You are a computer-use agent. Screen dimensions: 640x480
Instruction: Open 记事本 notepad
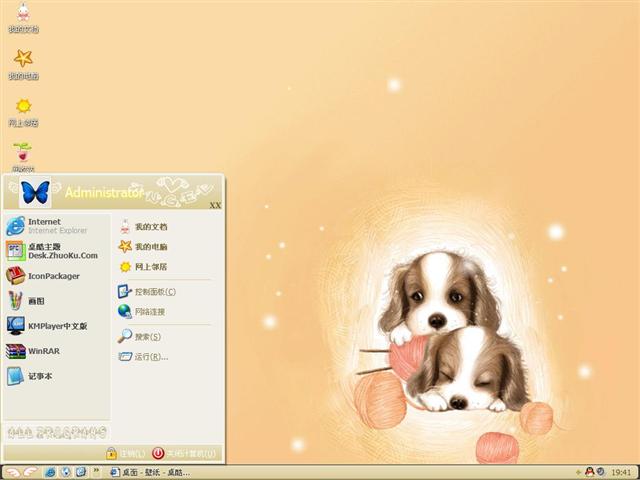click(x=29, y=376)
